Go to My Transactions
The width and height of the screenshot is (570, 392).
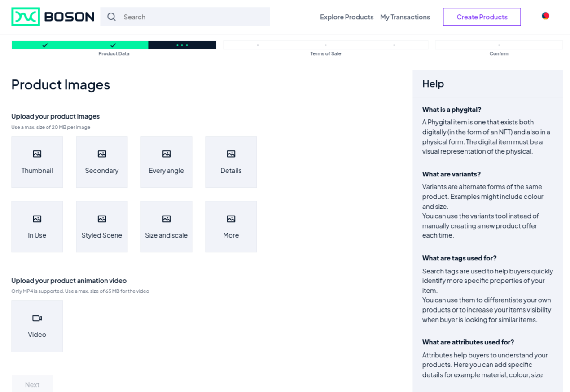405,17
